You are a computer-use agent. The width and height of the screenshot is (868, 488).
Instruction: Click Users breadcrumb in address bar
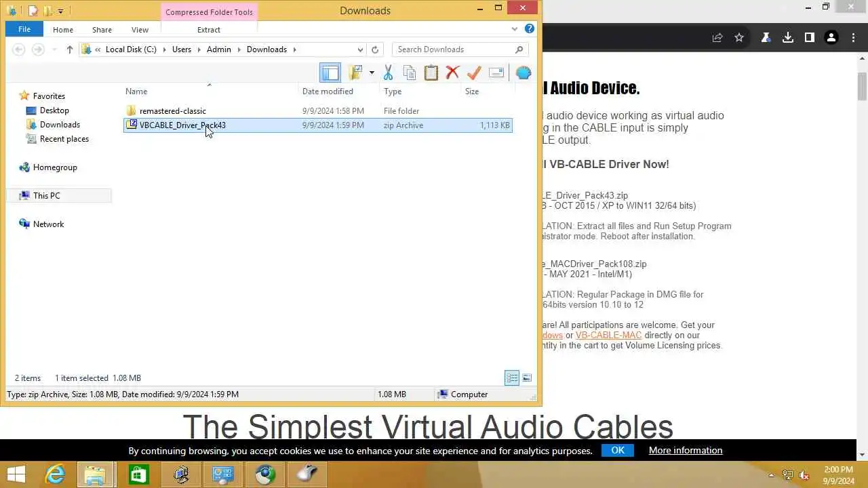pyautogui.click(x=182, y=49)
